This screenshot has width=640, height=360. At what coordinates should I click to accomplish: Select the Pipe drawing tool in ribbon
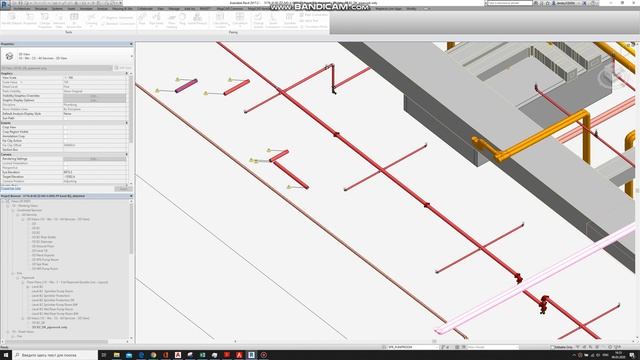coord(142,19)
